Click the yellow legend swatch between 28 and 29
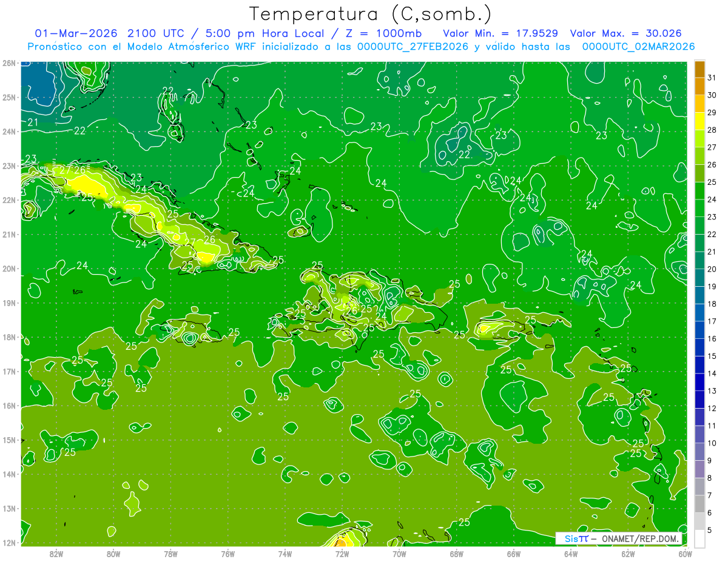 (x=699, y=121)
